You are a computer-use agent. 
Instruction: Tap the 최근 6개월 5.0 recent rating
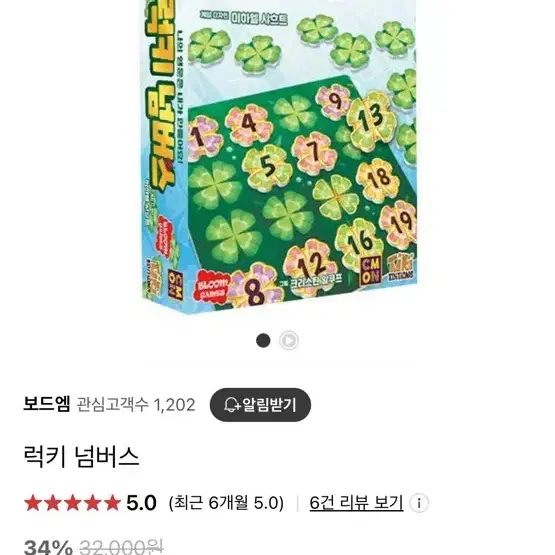[227, 503]
